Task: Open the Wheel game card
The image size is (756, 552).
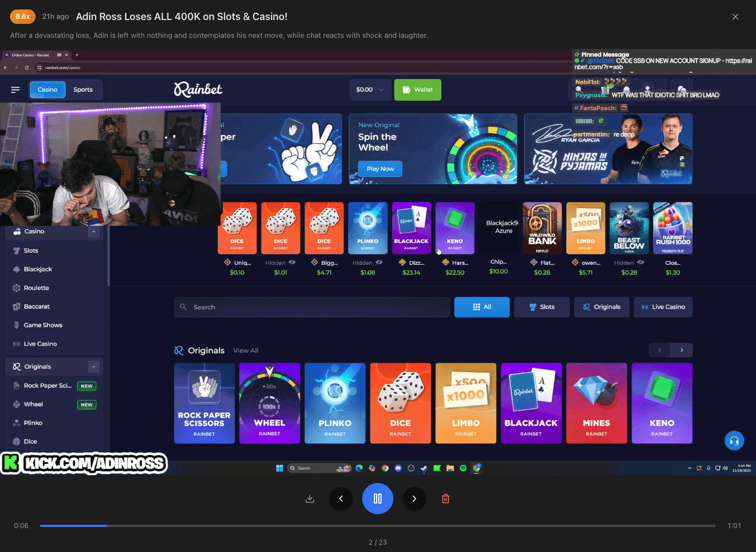Action: click(x=270, y=403)
